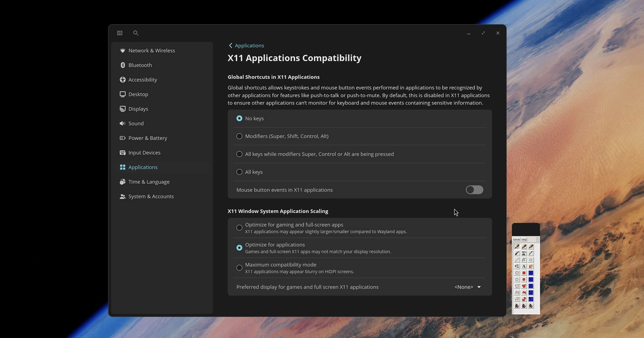The height and width of the screenshot is (338, 644).
Task: Open the Bluetooth settings page
Action: pyautogui.click(x=162, y=65)
